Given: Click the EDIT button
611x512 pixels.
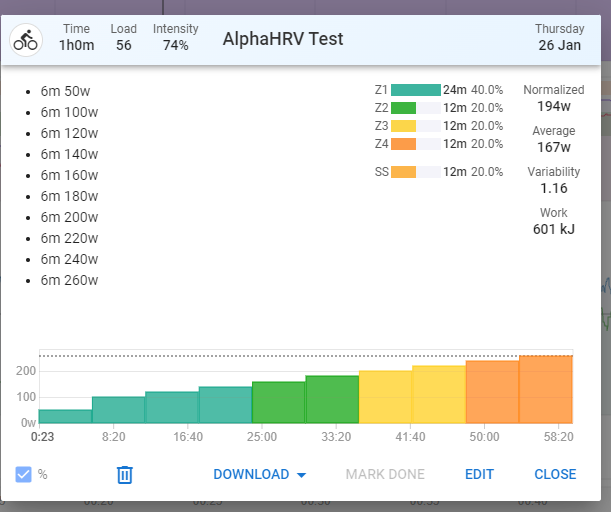Looking at the screenshot, I should pyautogui.click(x=479, y=474).
